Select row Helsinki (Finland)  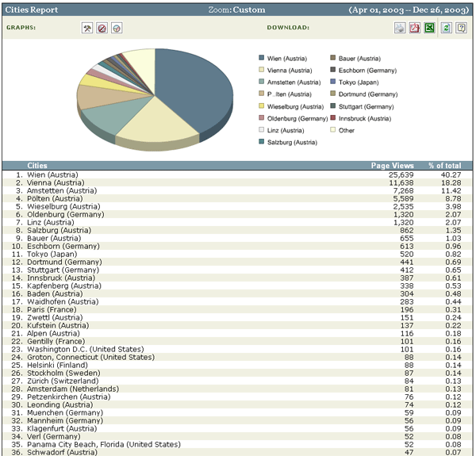pos(237,365)
